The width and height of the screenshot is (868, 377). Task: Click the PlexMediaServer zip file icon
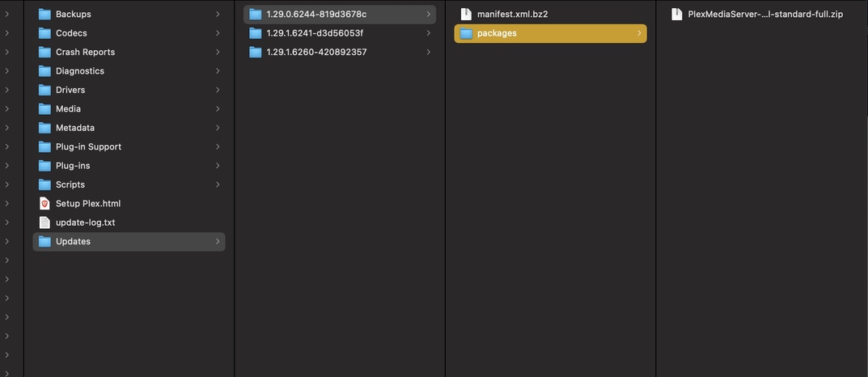[x=676, y=15]
